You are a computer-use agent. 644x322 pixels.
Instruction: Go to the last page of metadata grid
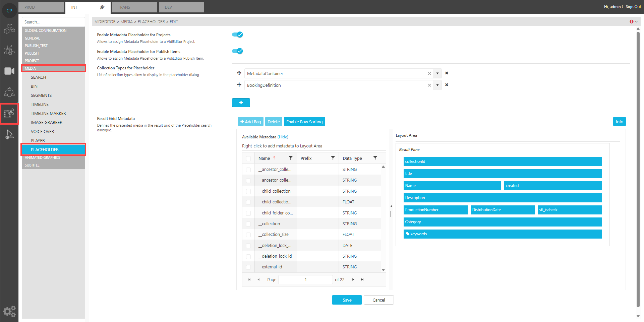tap(362, 279)
